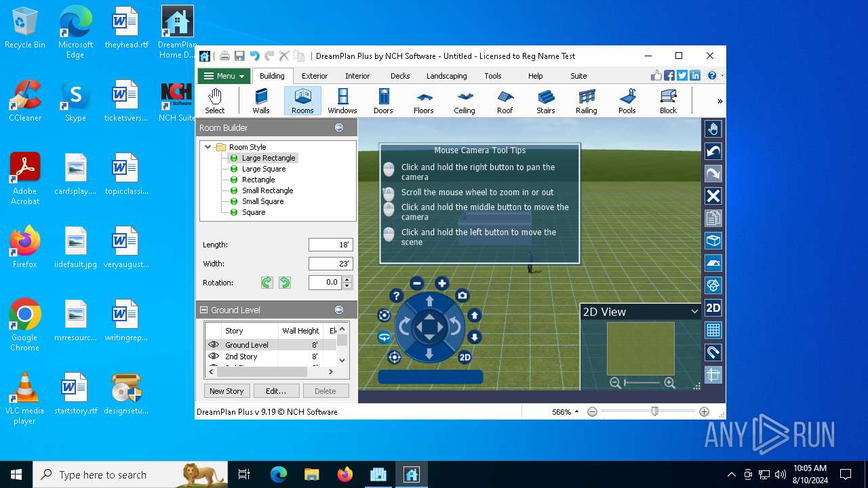Image resolution: width=868 pixels, height=488 pixels.
Task: Open the Ceiling tool
Action: (x=465, y=100)
